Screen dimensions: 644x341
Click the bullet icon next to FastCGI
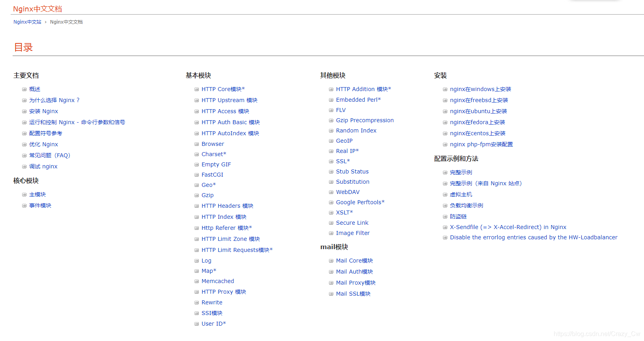(x=196, y=175)
